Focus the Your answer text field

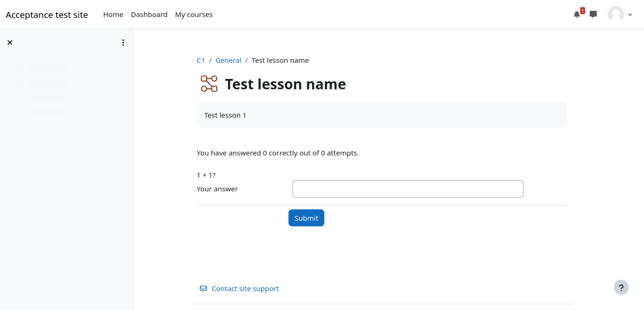click(x=407, y=189)
